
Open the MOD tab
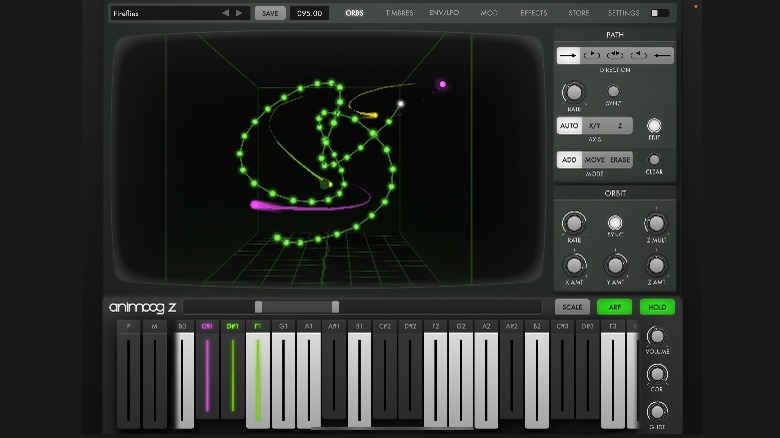pos(489,13)
